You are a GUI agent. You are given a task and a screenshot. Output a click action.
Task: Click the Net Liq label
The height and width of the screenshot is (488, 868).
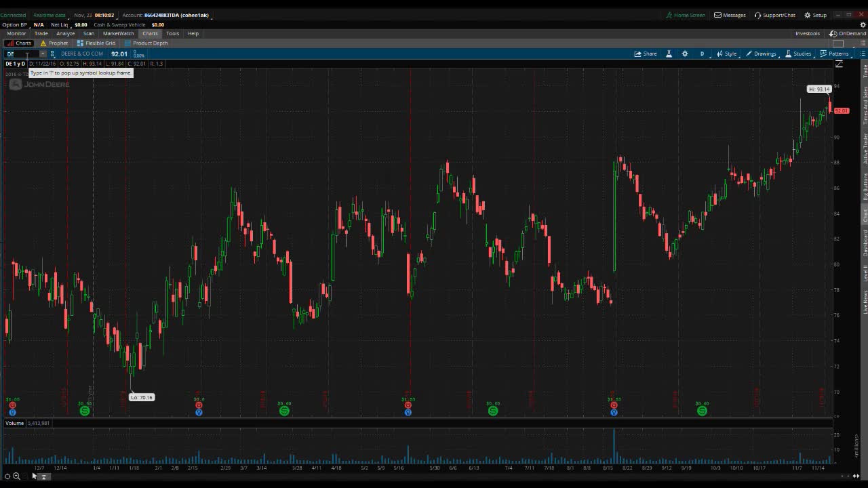pos(60,24)
